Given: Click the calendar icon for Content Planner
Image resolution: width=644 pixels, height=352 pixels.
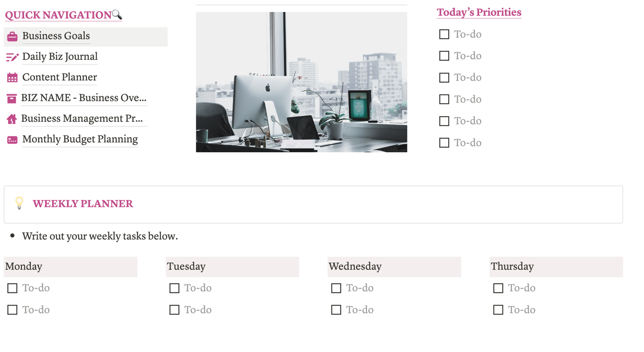Looking at the screenshot, I should click(x=12, y=78).
